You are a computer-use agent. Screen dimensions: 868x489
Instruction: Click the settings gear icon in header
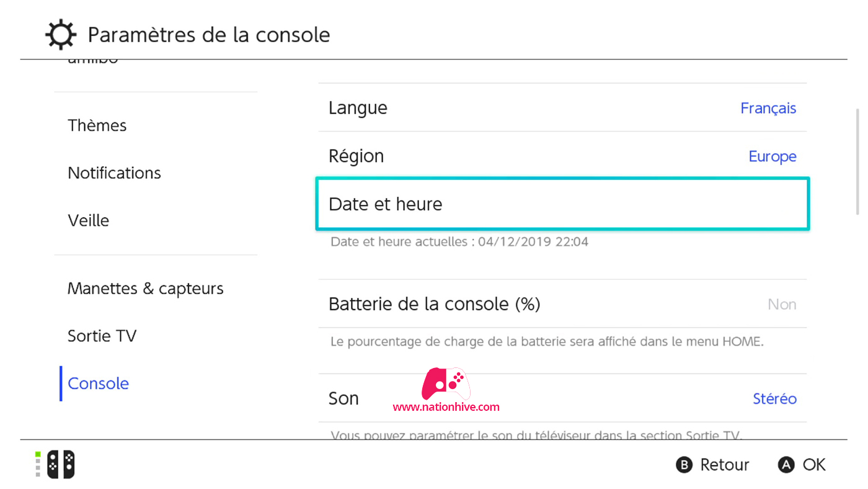[x=61, y=34]
